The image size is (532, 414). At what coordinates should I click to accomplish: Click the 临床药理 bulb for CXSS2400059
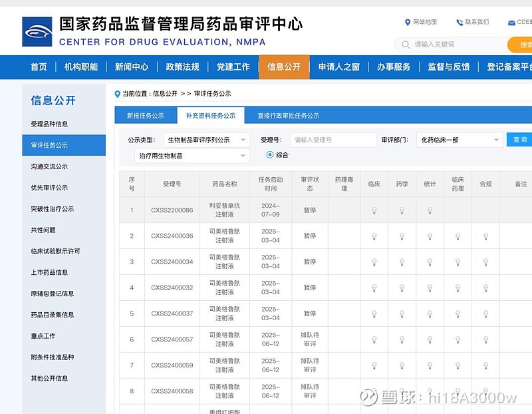pos(458,366)
